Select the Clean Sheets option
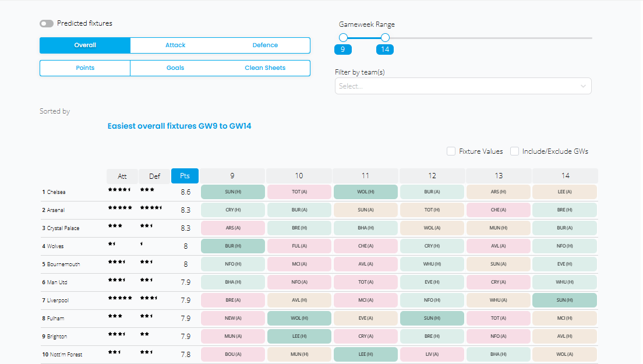 265,68
